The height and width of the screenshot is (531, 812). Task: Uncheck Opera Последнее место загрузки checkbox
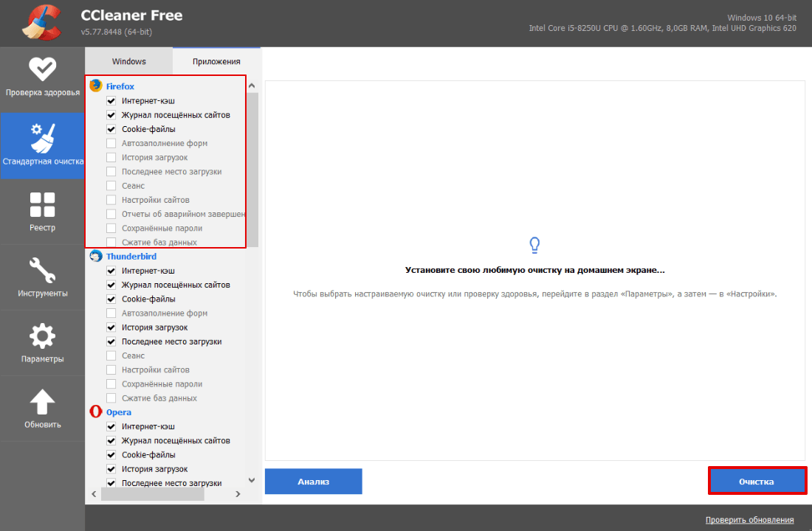tap(111, 483)
